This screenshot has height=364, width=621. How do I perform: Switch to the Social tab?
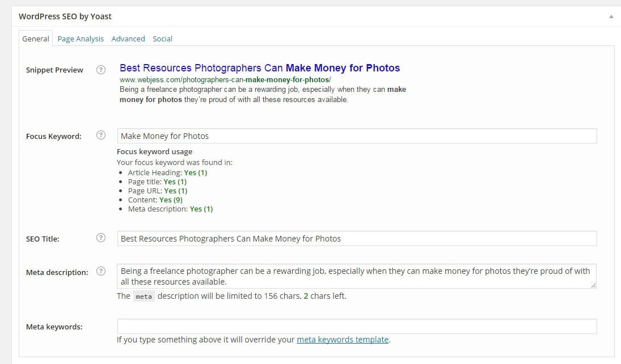162,39
